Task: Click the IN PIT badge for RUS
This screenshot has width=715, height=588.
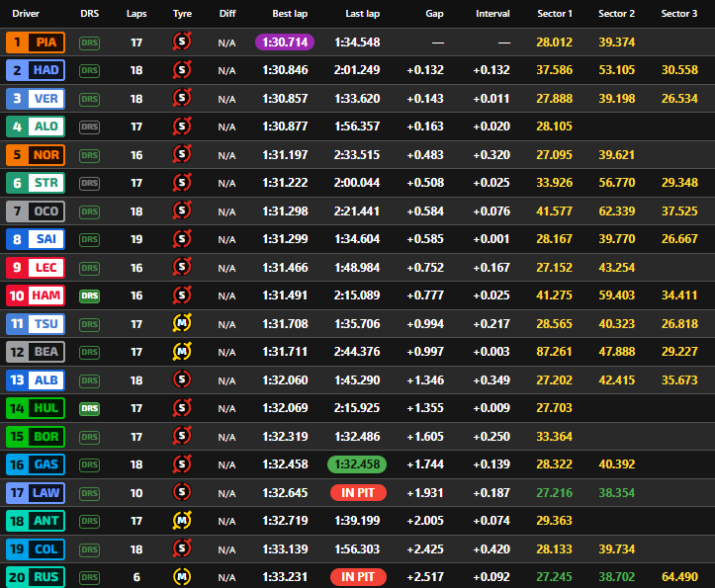Action: (357, 576)
